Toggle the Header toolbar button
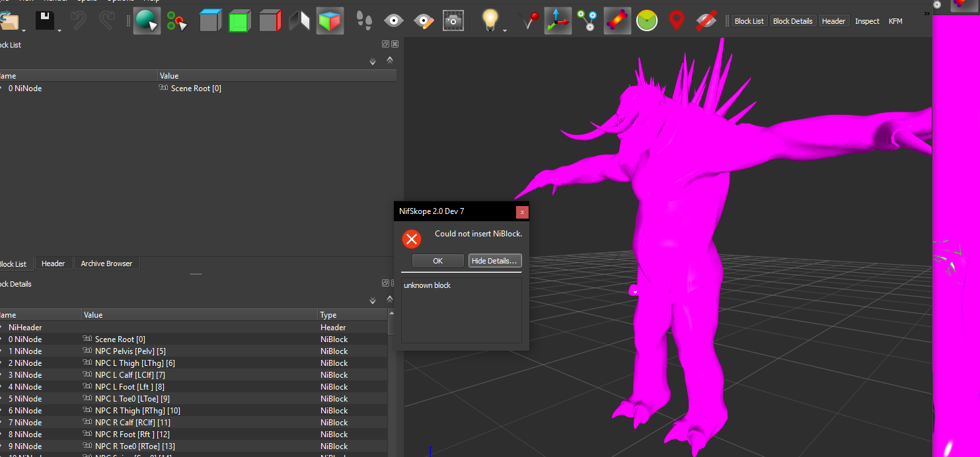Image resolution: width=980 pixels, height=457 pixels. tap(833, 21)
